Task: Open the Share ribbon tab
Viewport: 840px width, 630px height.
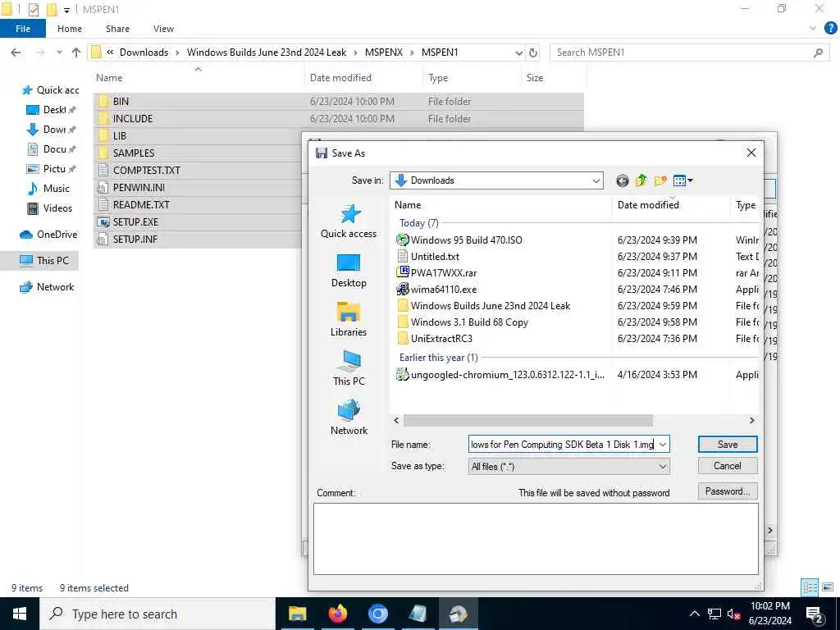Action: (117, 29)
